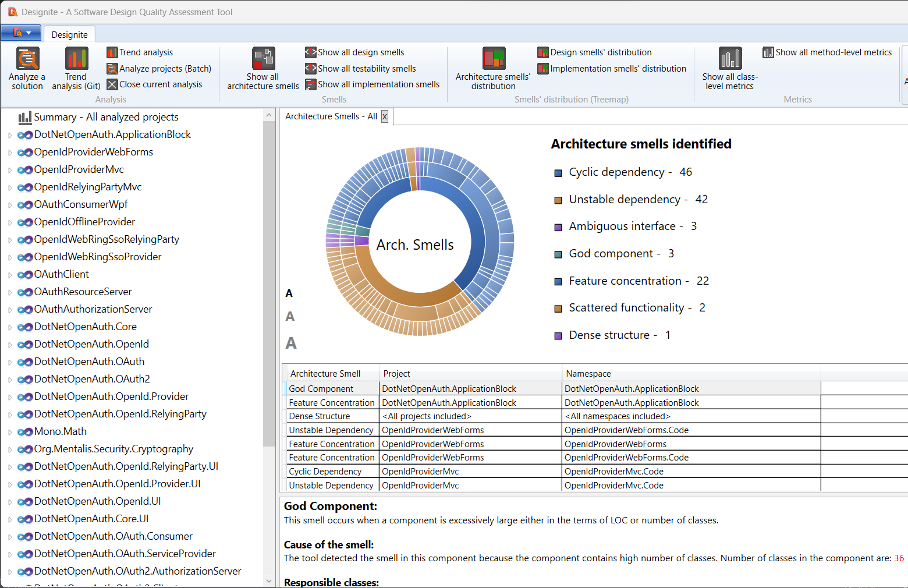
Task: Open Architecture smells' distribution treemap
Action: point(494,59)
